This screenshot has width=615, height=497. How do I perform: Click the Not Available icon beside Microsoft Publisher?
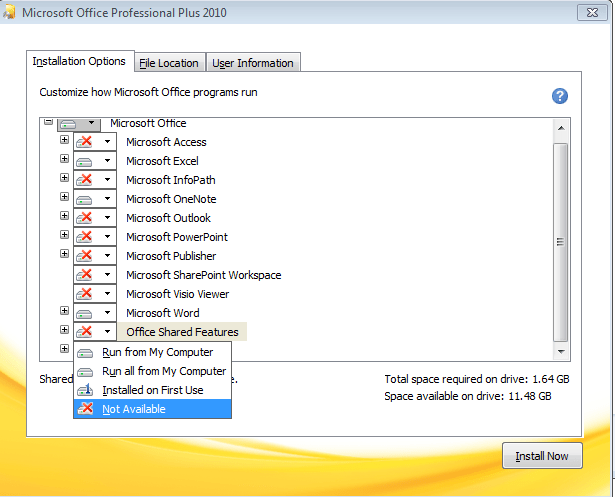click(84, 256)
